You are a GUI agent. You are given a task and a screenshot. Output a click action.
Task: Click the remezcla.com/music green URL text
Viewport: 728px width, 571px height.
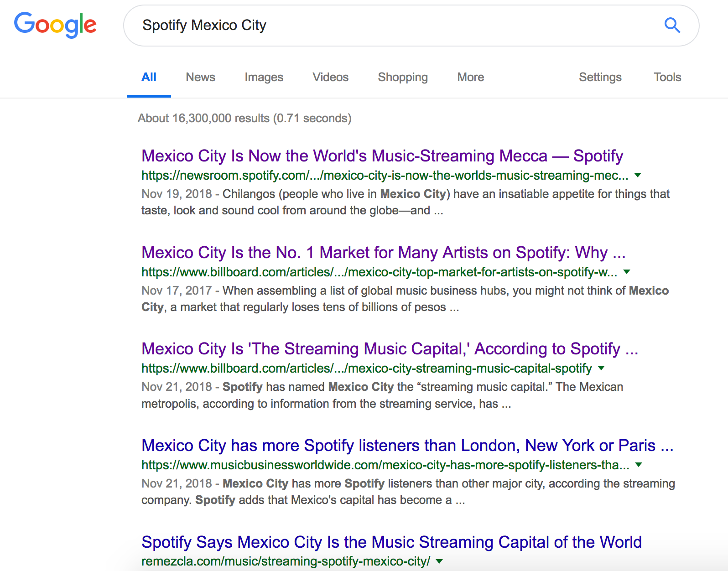tap(286, 561)
